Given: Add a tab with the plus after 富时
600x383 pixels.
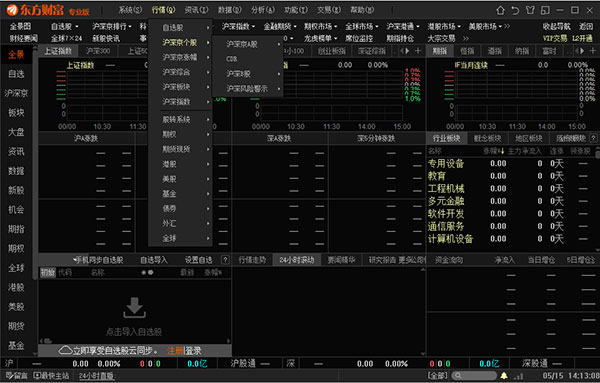Looking at the screenshot, I should coord(592,51).
